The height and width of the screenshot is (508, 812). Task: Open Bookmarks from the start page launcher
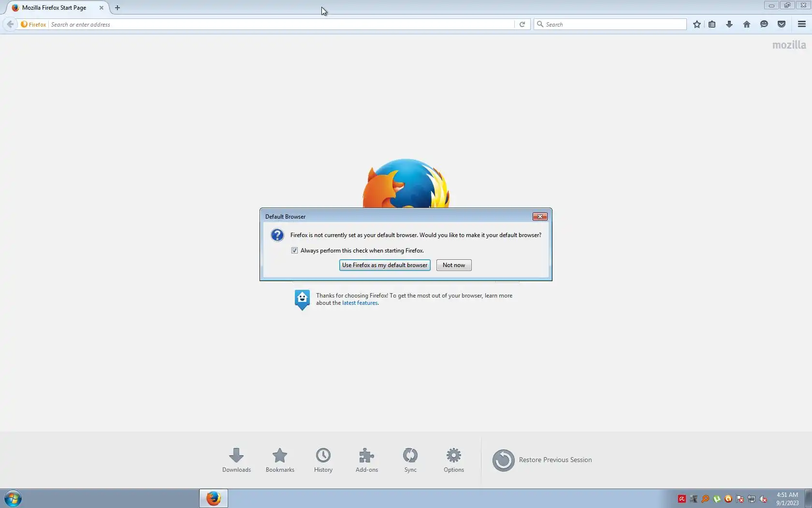pyautogui.click(x=280, y=460)
